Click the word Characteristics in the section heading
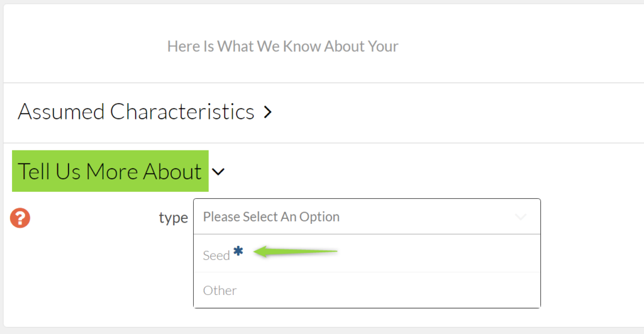This screenshot has width=644, height=334. [x=182, y=112]
